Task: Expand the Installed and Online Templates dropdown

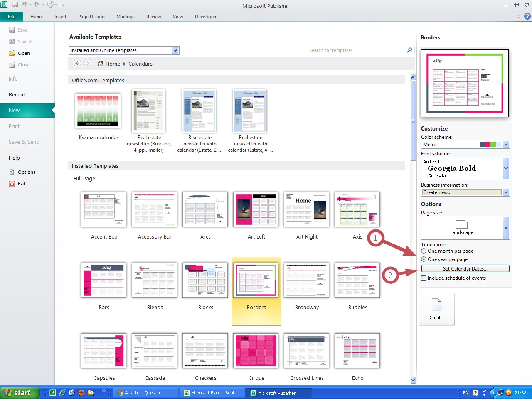Action: coord(175,50)
